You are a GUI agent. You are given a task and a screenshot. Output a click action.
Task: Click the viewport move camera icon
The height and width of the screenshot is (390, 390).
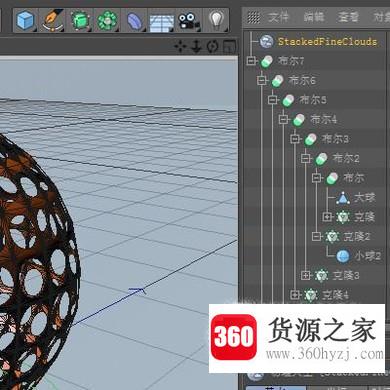coord(180,47)
